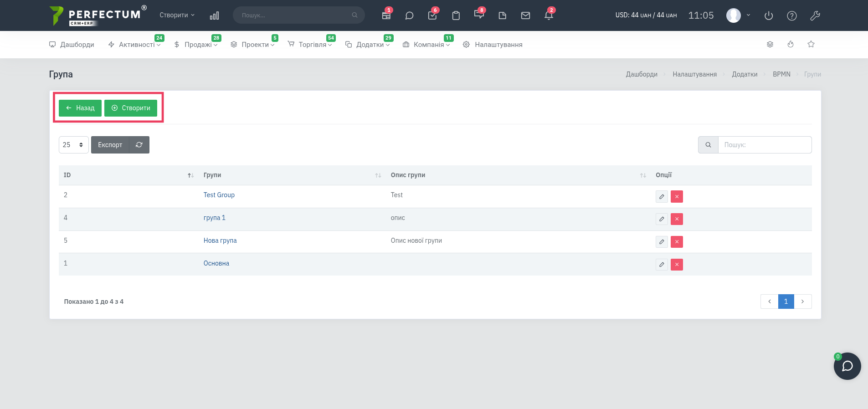Open the Основна group link

click(216, 263)
